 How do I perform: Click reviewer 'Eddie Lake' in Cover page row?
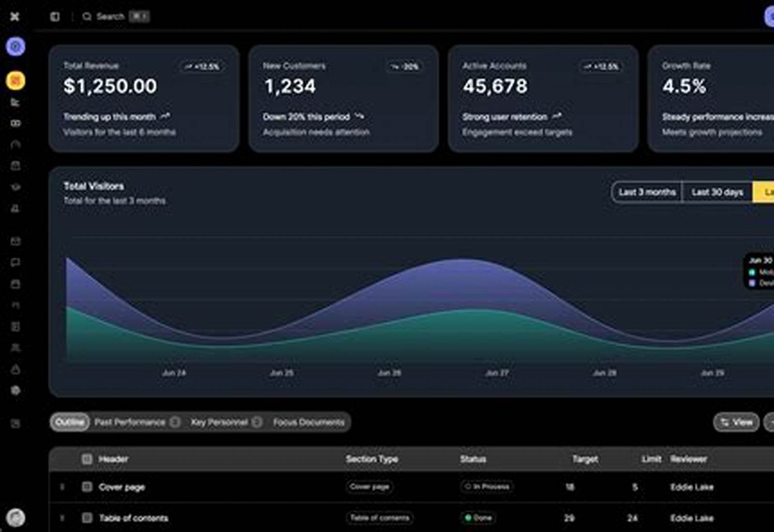pos(692,487)
